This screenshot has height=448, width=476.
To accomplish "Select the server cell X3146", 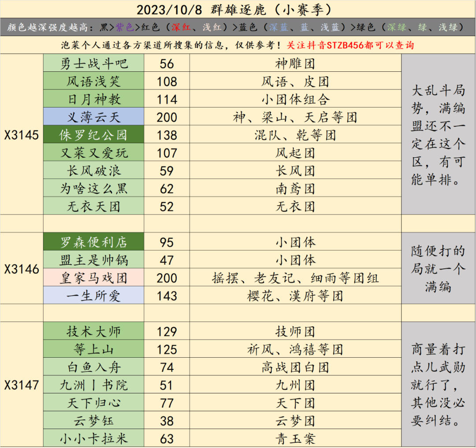I will click(x=22, y=269).
